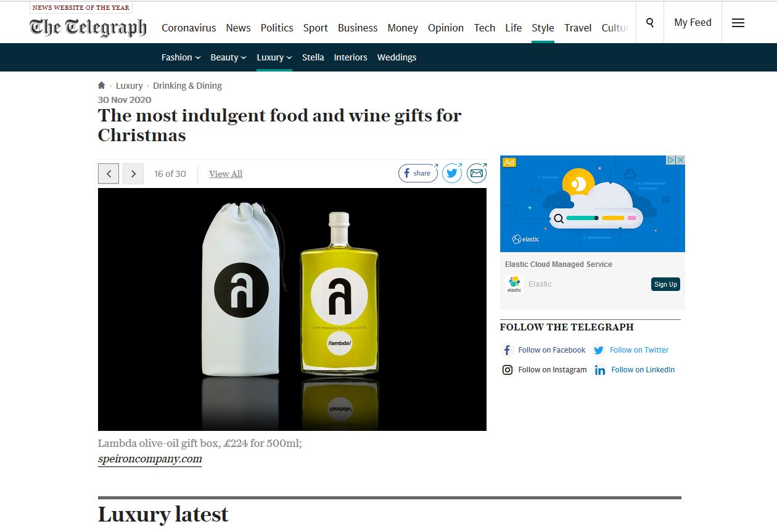The width and height of the screenshot is (777, 532).
Task: Expand the Fashion submenu
Action: (x=181, y=57)
